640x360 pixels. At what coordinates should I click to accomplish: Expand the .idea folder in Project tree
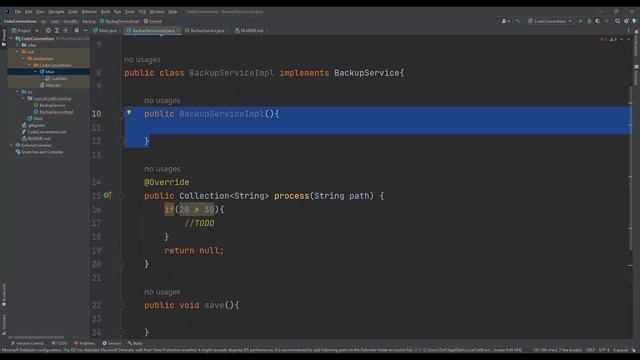(x=18, y=45)
